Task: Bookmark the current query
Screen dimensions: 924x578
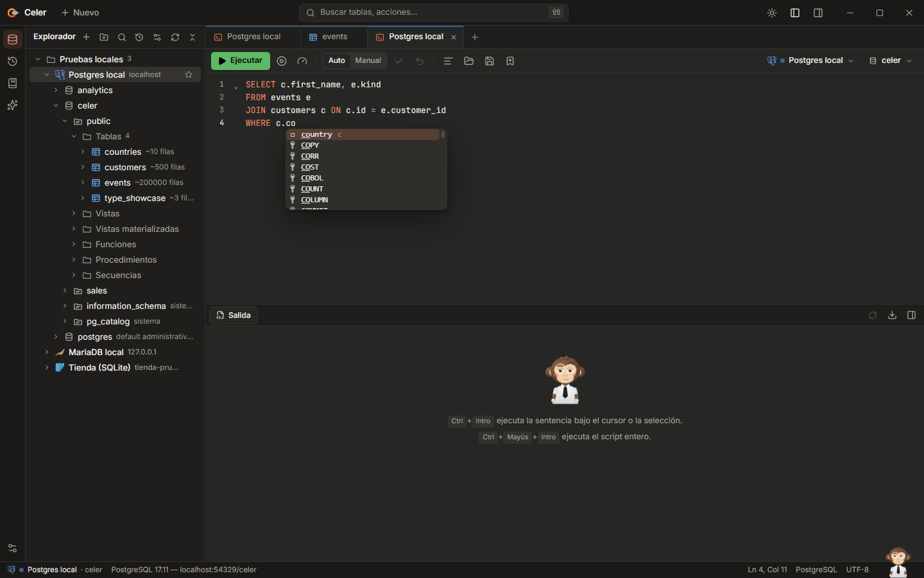Action: (510, 61)
